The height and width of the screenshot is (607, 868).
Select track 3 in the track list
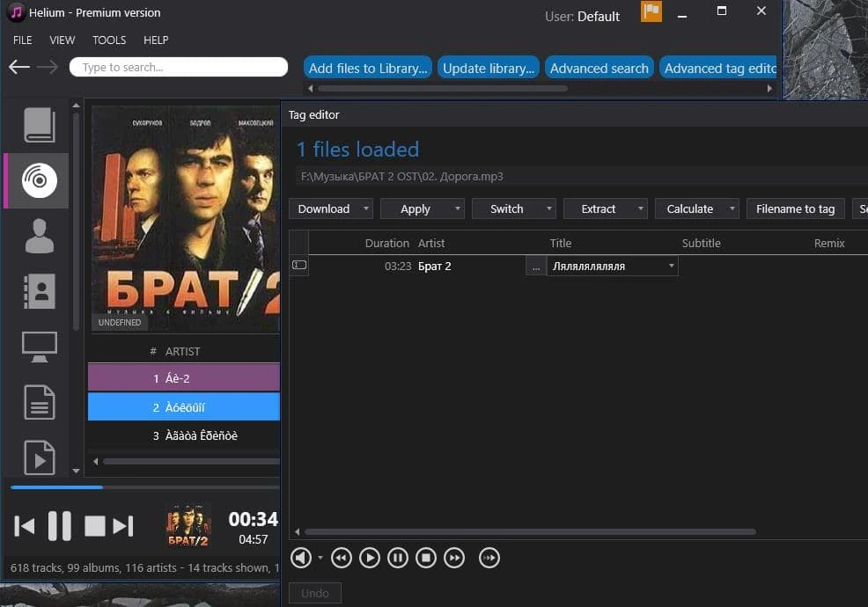click(184, 435)
